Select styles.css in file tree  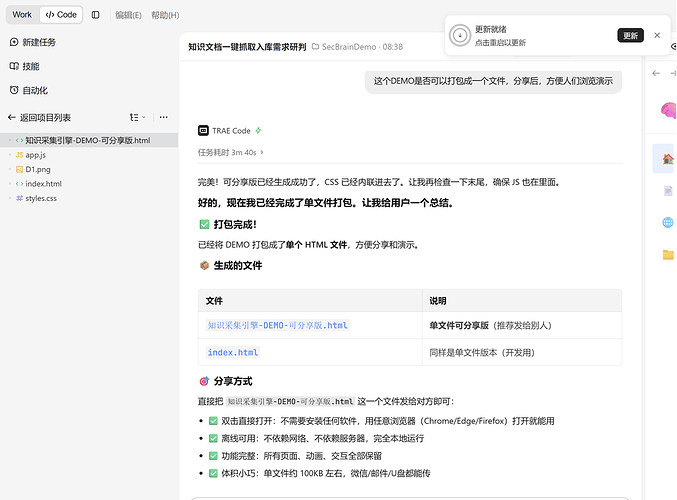pyautogui.click(x=89, y=198)
